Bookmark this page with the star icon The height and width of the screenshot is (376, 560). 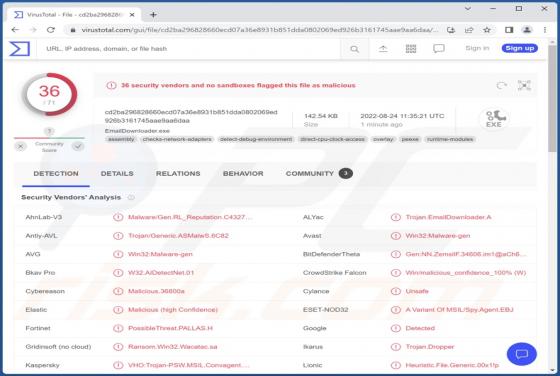487,30
